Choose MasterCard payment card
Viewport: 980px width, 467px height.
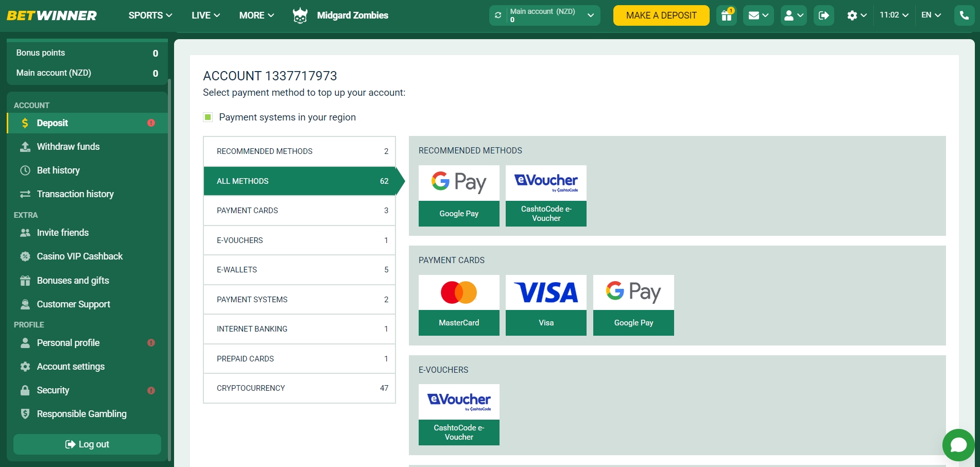tap(459, 305)
